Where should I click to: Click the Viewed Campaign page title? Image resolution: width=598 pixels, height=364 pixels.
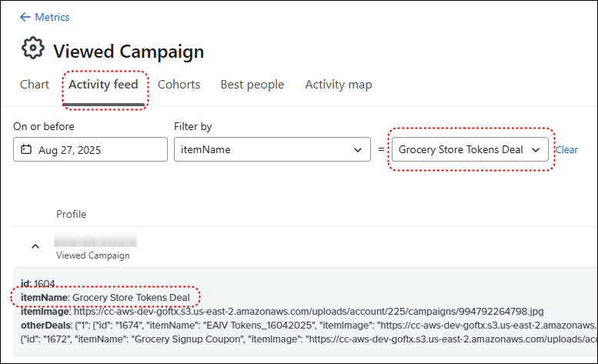point(129,52)
